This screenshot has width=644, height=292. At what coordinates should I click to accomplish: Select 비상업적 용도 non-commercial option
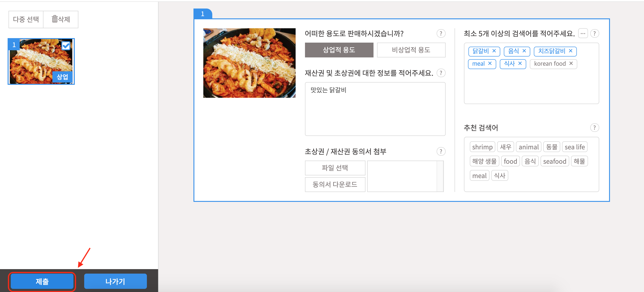[411, 50]
